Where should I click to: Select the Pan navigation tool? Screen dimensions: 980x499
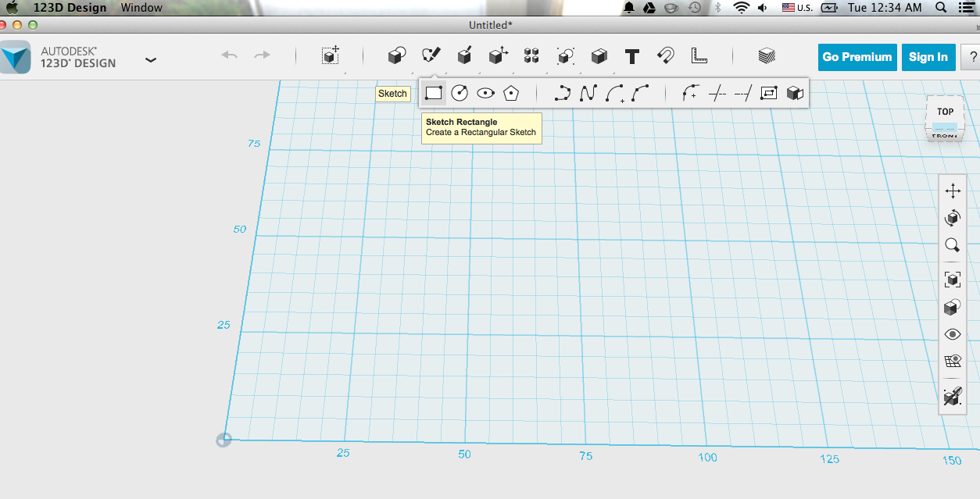pos(952,191)
